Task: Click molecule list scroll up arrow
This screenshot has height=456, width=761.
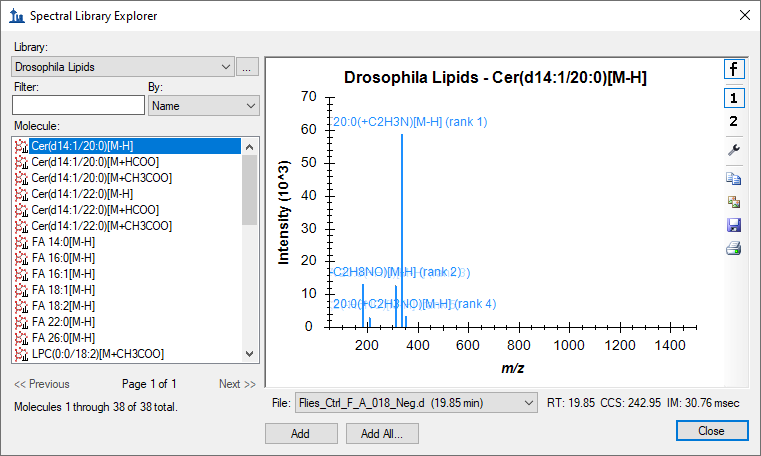Action: (249, 147)
